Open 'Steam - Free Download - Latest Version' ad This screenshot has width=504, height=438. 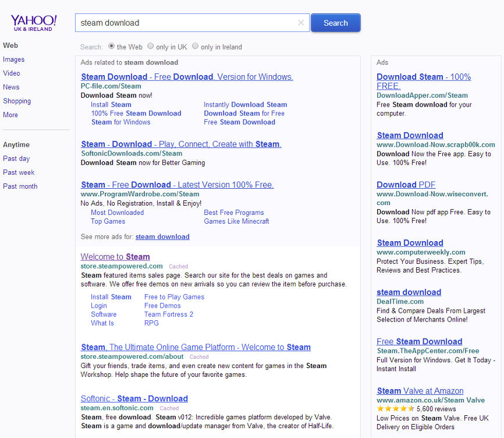pyautogui.click(x=177, y=185)
